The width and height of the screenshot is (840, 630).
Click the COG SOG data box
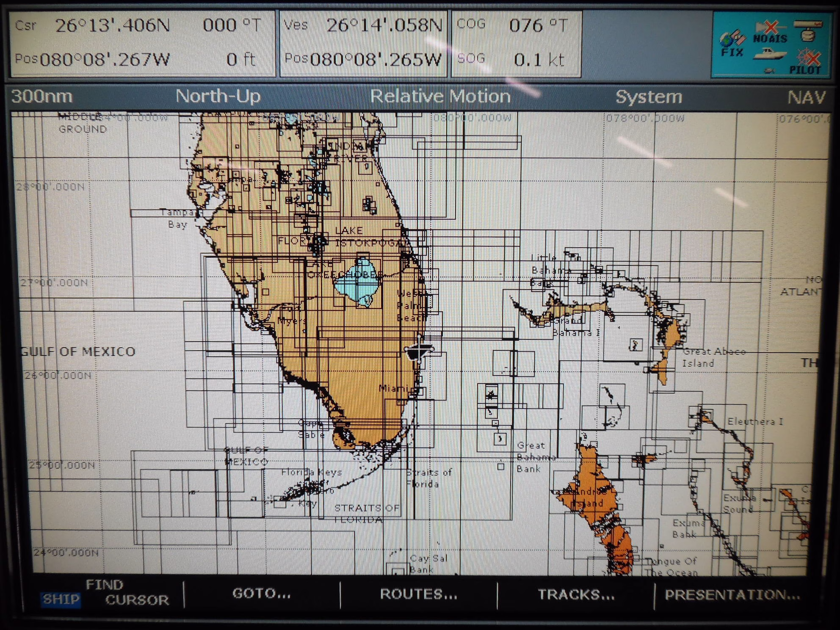pyautogui.click(x=516, y=43)
